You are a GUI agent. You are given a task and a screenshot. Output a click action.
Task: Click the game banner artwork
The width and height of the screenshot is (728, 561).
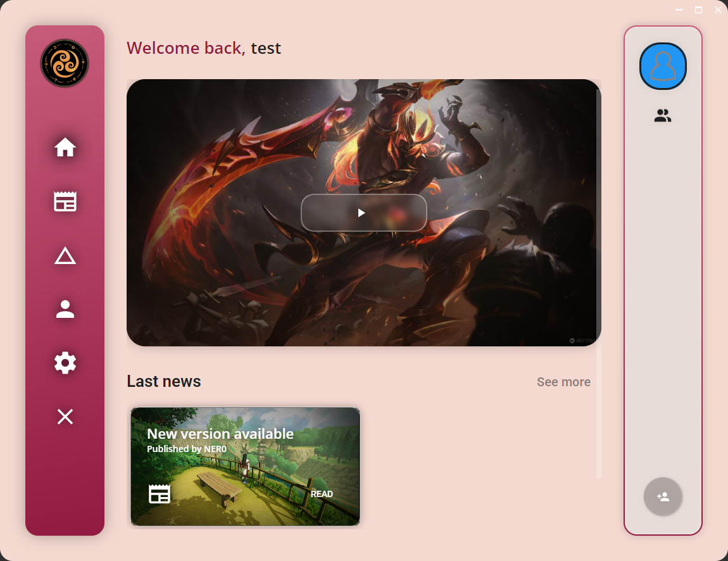pyautogui.click(x=363, y=213)
